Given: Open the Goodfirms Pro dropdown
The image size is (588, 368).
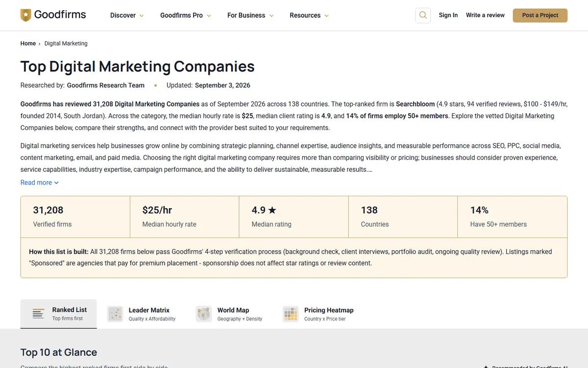Looking at the screenshot, I should click(186, 15).
